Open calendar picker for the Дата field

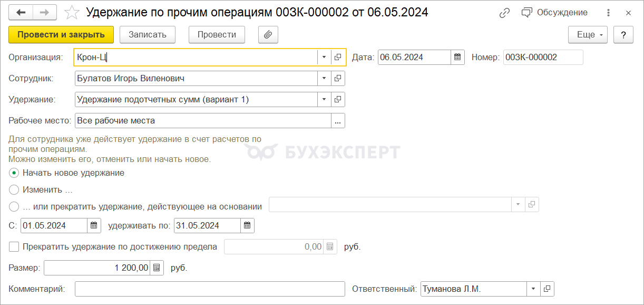coord(457,58)
